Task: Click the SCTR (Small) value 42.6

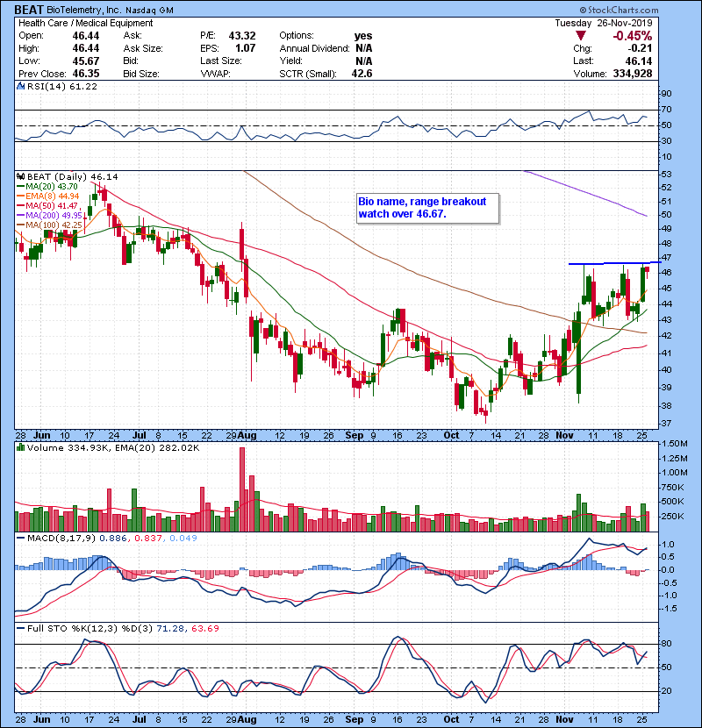Action: pos(362,74)
